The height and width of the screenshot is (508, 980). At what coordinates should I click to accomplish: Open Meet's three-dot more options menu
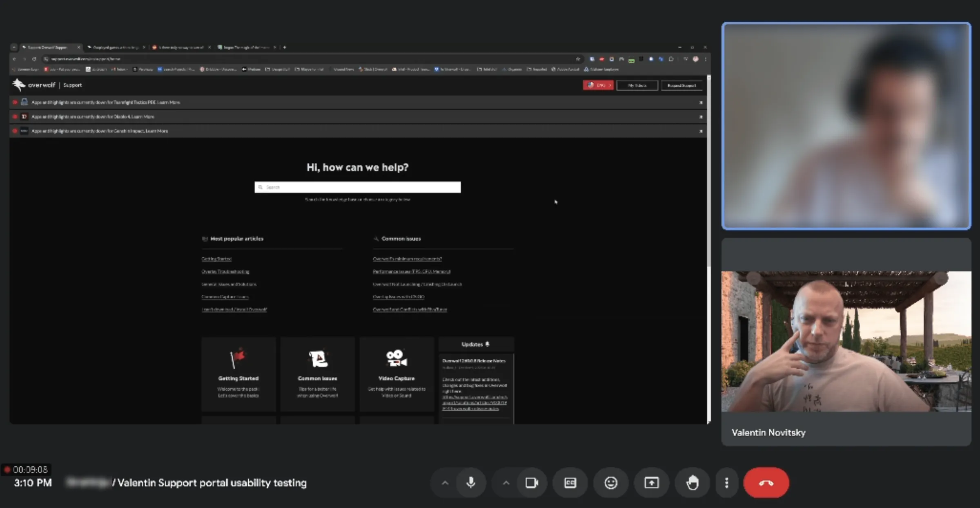pos(726,483)
